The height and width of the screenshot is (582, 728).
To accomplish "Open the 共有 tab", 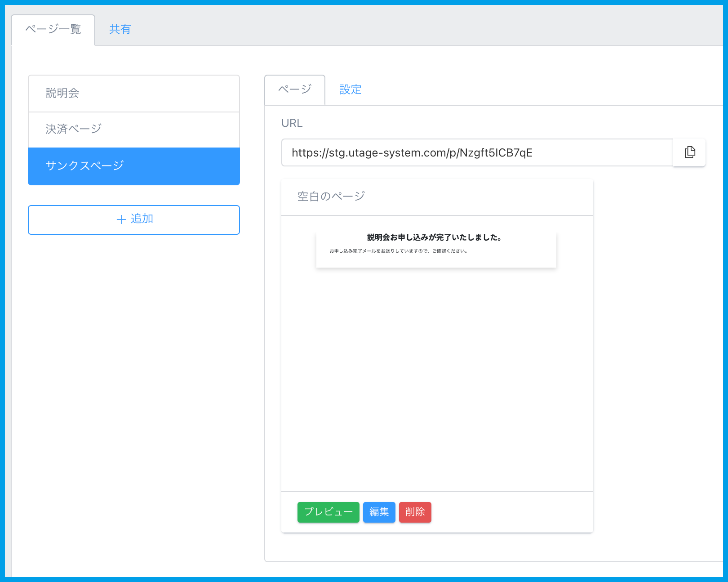I will click(120, 30).
